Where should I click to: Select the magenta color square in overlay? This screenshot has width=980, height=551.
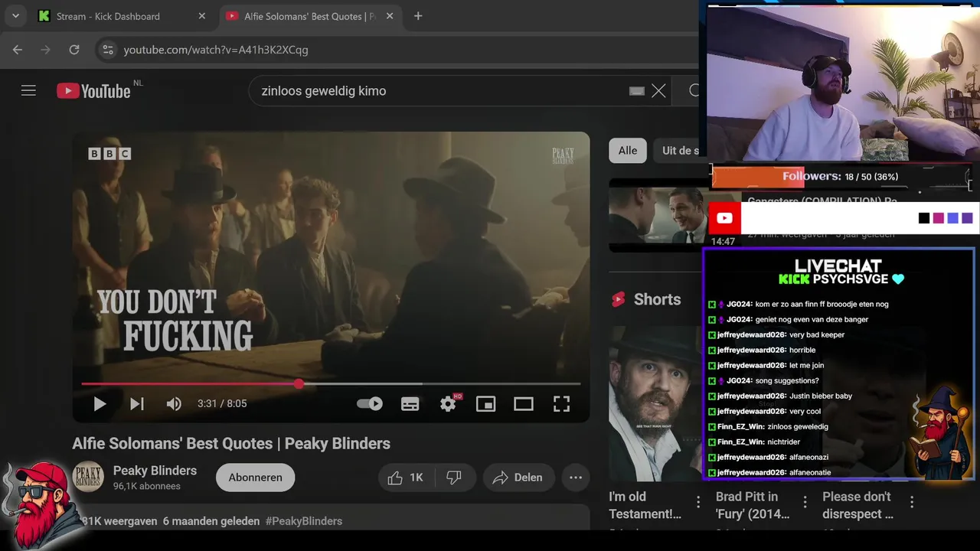[x=939, y=218]
